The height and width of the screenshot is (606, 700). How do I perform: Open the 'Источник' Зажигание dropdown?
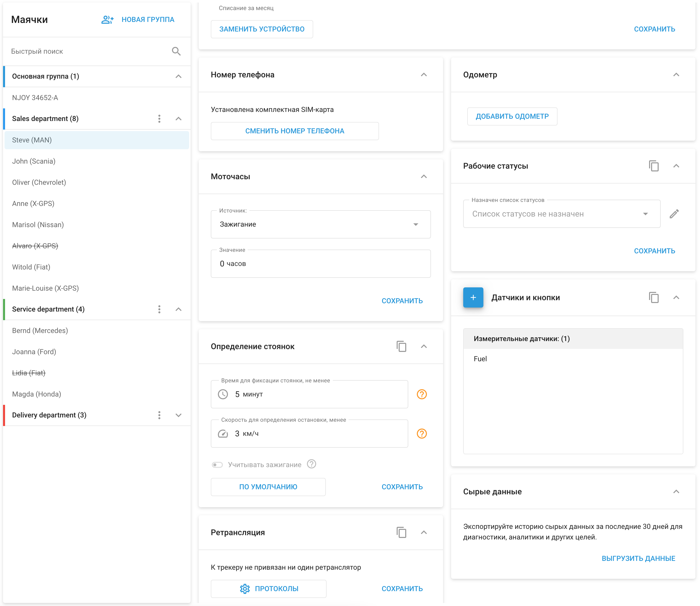320,225
